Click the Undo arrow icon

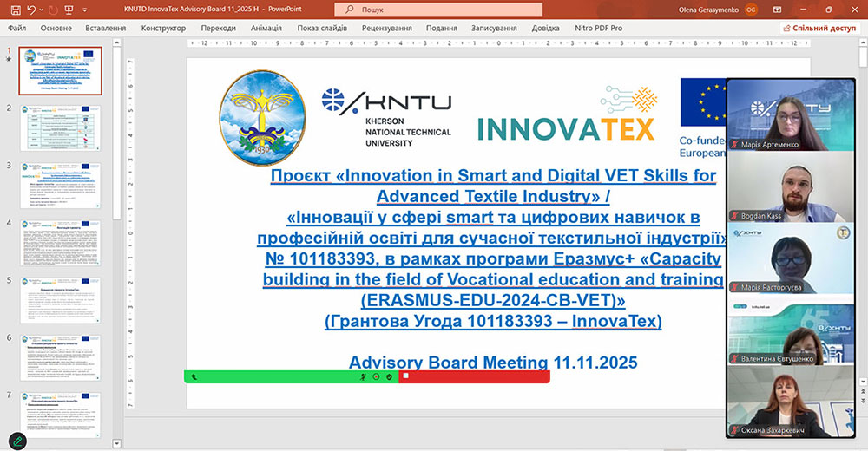30,9
